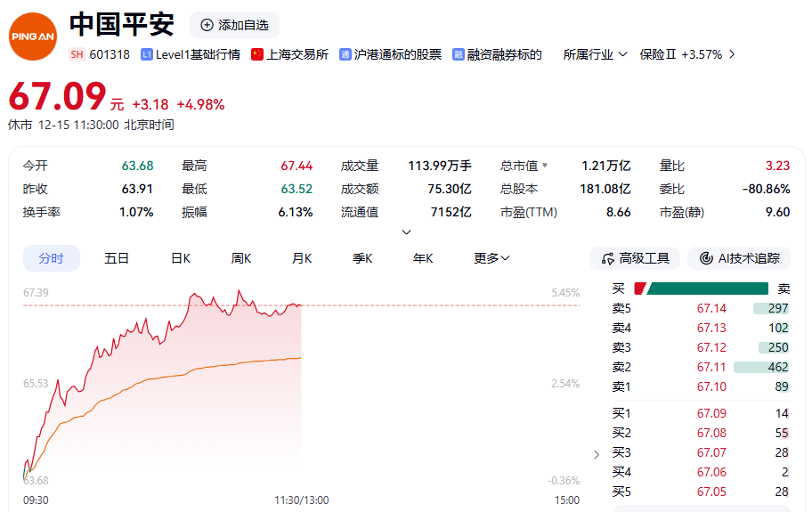The height and width of the screenshot is (512, 812).
Task: Click the L1 Level1基础行情 badge icon
Action: coord(146,54)
